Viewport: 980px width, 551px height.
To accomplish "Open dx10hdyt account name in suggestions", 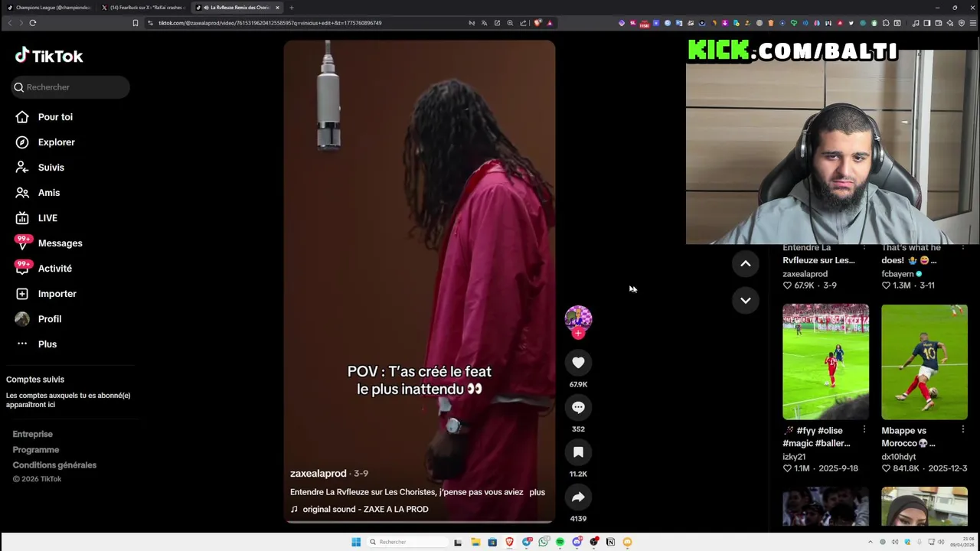I will pyautogui.click(x=898, y=457).
